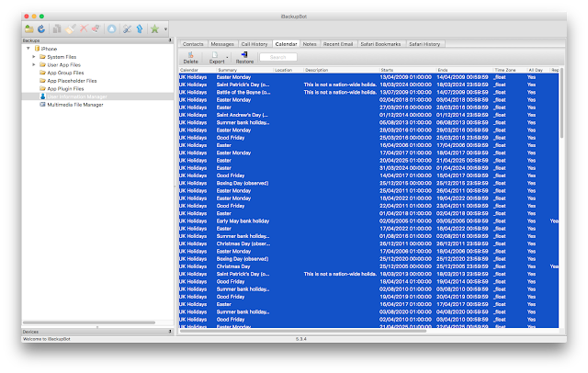Click the paintbrush clean toolbar icon

coord(70,28)
